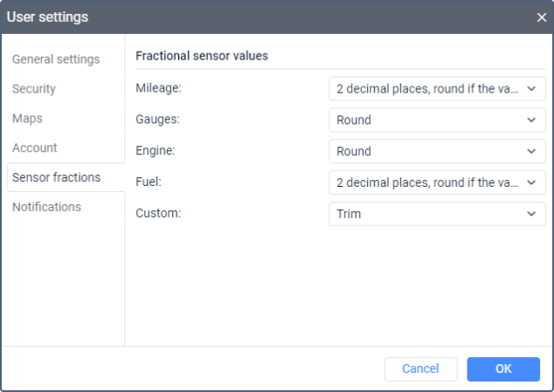
Task: Click the chevron arrow on Engine dropdown
Action: 531,151
